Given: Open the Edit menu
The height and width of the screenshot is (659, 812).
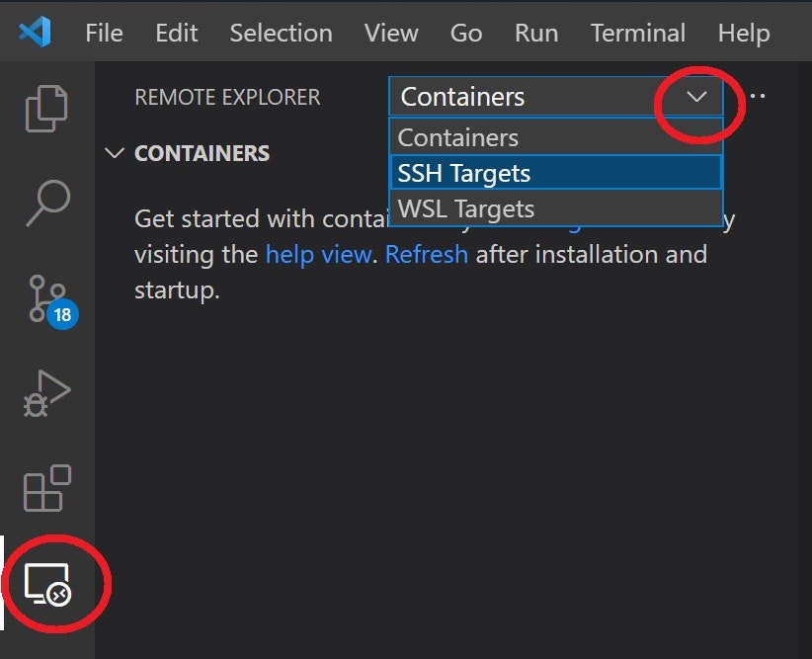Looking at the screenshot, I should (x=177, y=33).
